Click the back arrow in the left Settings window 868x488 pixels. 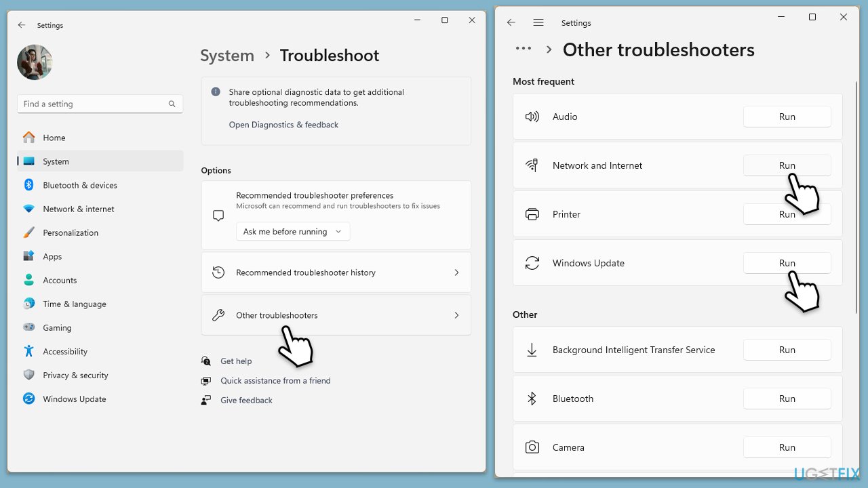(x=22, y=25)
